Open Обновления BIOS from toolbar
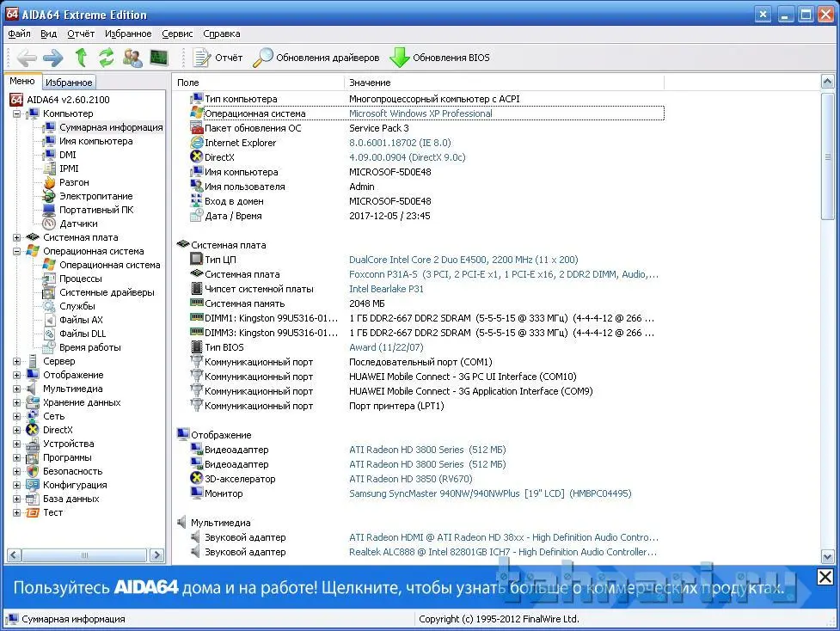 point(439,58)
